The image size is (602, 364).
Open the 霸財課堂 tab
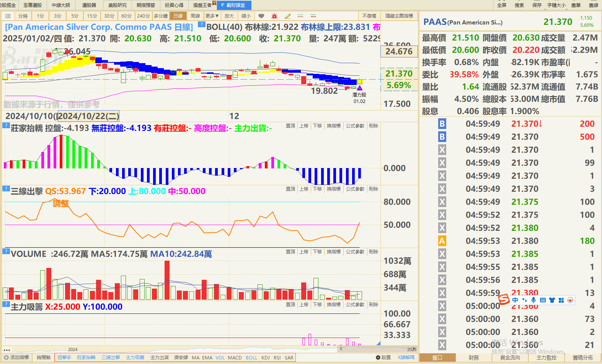(x=234, y=5)
